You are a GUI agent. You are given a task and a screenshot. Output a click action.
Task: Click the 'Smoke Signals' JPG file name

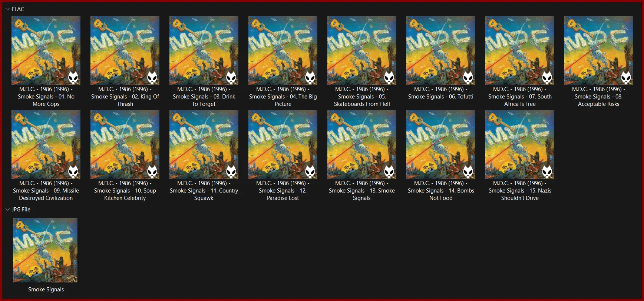point(46,290)
